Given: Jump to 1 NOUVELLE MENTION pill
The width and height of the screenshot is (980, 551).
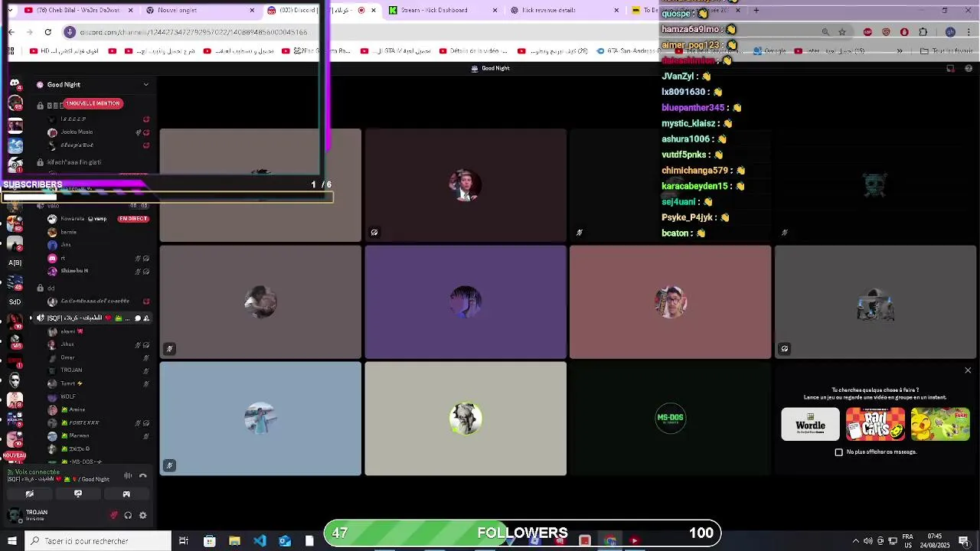Looking at the screenshot, I should tap(93, 103).
